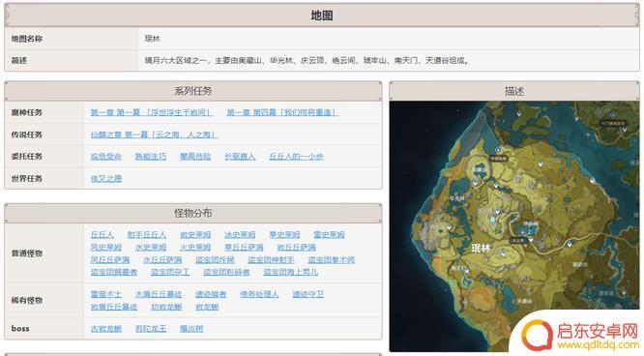Open the 盗宝团拳术师 monster link
Image resolution: width=644 pixels, height=356 pixels.
[x=332, y=260]
